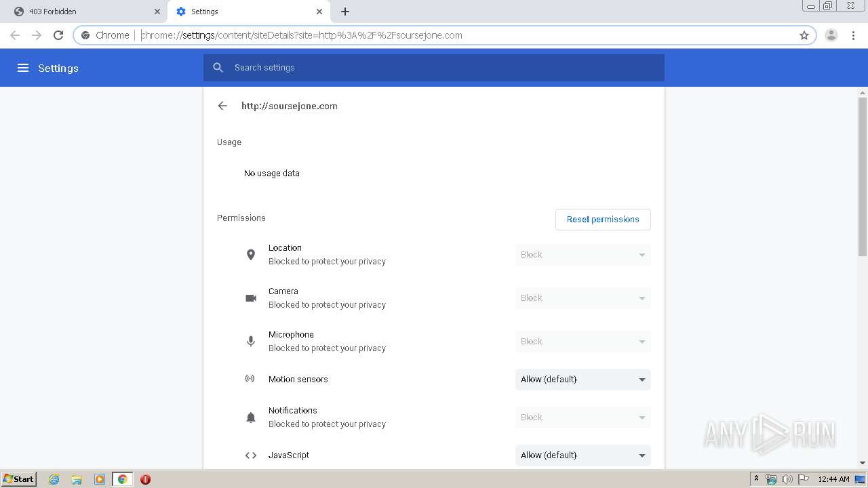This screenshot has height=488, width=868.
Task: Open a new tab with plus button
Action: pyautogui.click(x=345, y=12)
